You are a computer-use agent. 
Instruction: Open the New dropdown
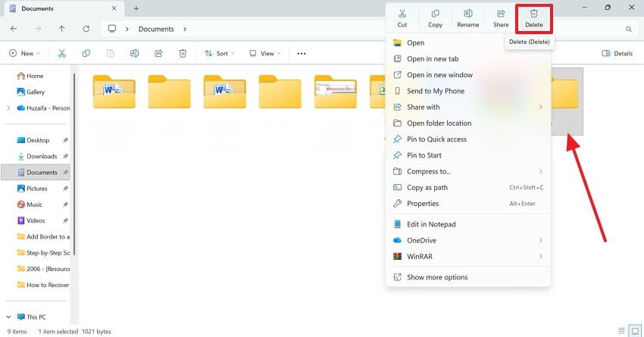(x=25, y=53)
